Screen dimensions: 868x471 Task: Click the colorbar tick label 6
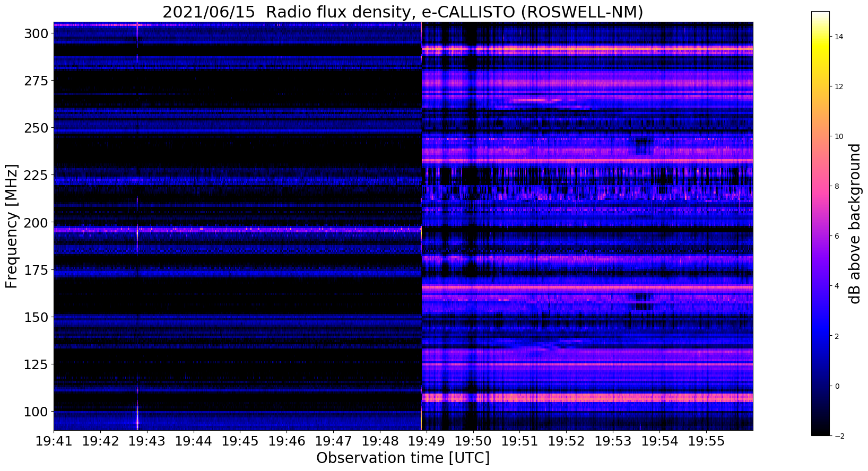pyautogui.click(x=837, y=236)
